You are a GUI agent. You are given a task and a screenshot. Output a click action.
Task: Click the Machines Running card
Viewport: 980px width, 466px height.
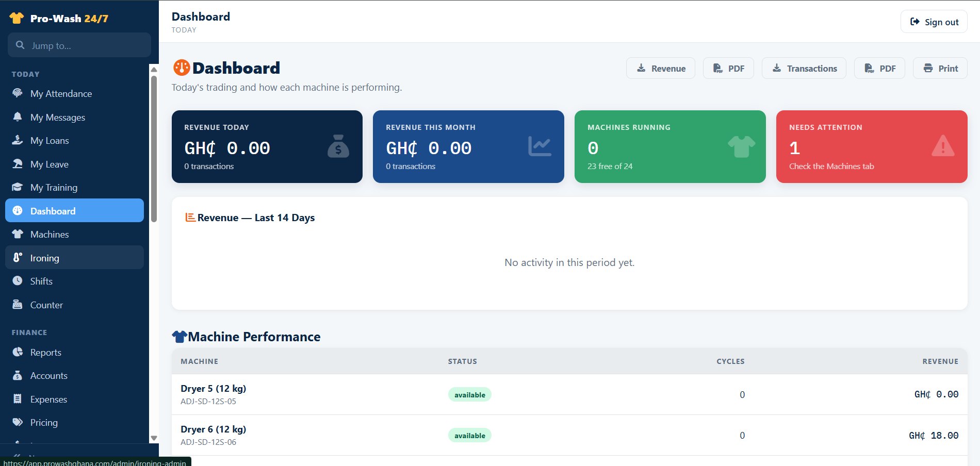click(x=670, y=146)
